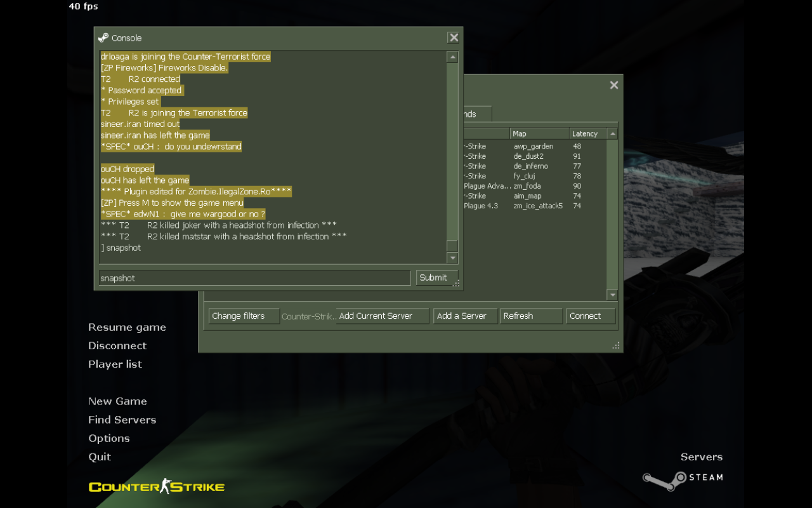The height and width of the screenshot is (508, 812).
Task: Click the latency value 91
Action: [577, 156]
